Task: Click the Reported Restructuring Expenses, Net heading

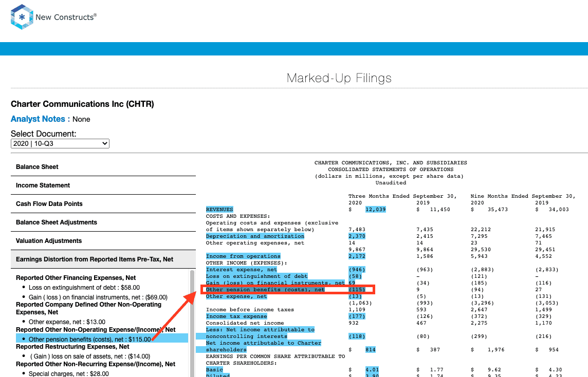Action: 72,347
